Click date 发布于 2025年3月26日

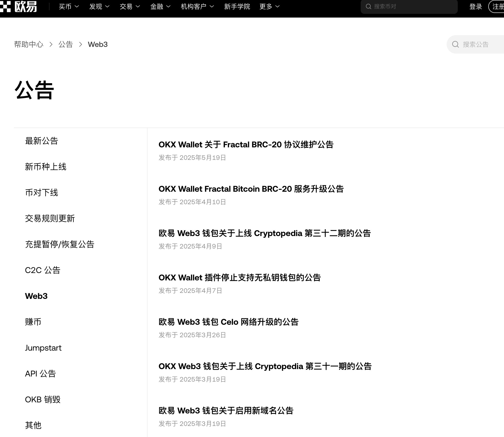[192, 335]
